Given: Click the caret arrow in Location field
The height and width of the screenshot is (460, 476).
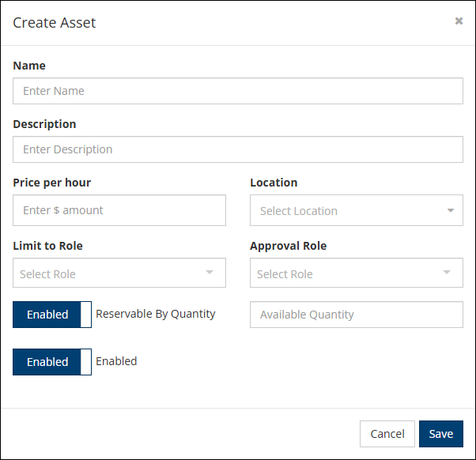Looking at the screenshot, I should tap(450, 211).
